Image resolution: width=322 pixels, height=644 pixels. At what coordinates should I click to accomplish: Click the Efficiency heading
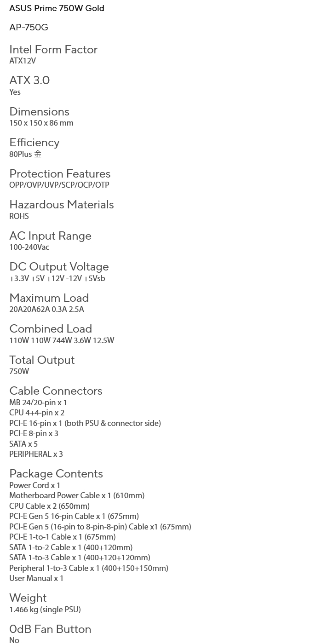(x=34, y=143)
